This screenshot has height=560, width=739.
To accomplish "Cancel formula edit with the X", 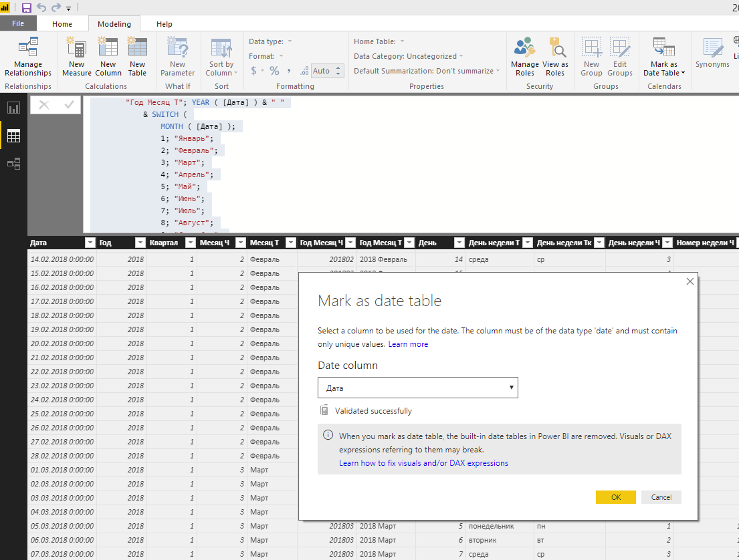I will [44, 104].
